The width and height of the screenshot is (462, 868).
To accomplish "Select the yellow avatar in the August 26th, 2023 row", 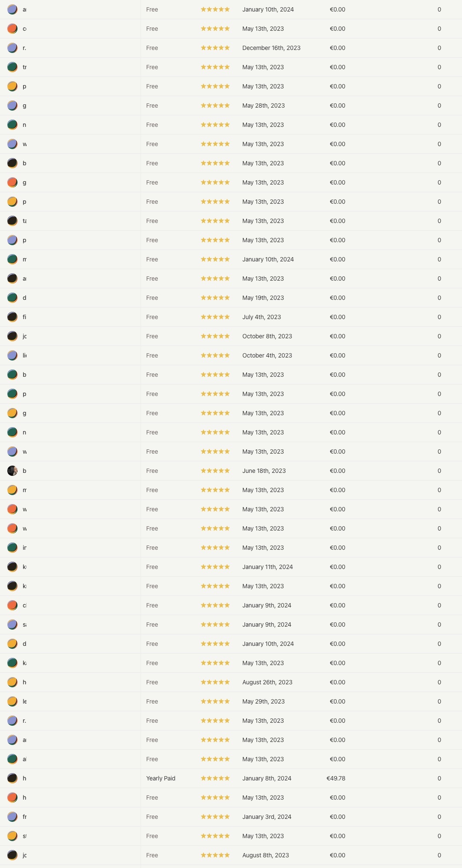I will 12,682.
